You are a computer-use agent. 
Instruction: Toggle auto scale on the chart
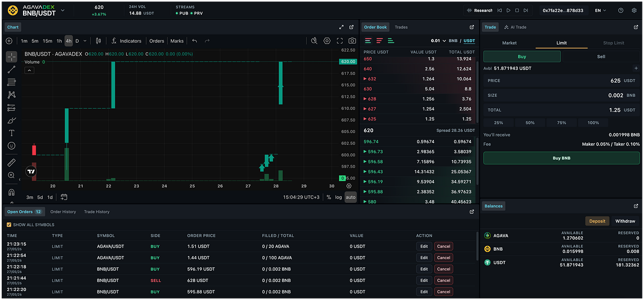click(351, 197)
